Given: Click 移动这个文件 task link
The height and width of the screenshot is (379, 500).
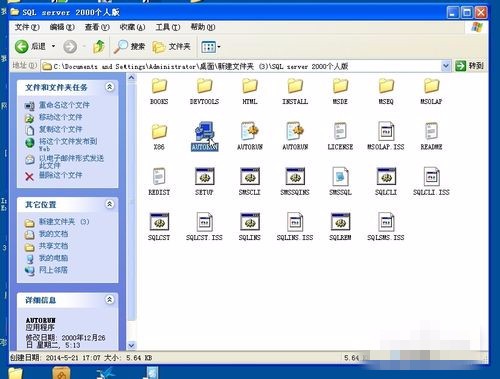Looking at the screenshot, I should click(x=60, y=117).
